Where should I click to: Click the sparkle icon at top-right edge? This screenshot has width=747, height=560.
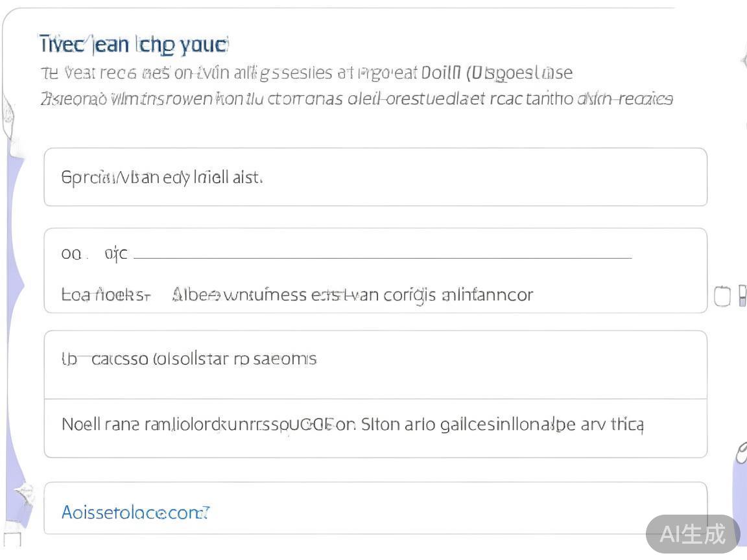pyautogui.click(x=743, y=61)
